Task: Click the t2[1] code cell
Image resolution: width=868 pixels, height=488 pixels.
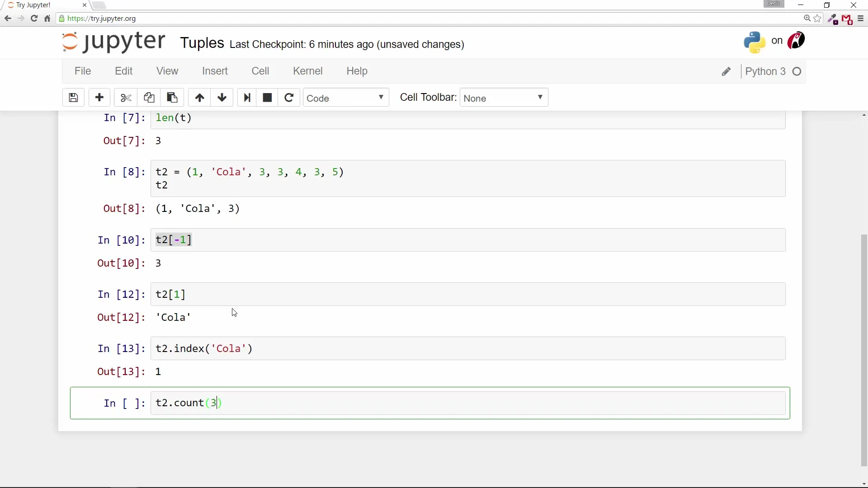Action: click(468, 294)
